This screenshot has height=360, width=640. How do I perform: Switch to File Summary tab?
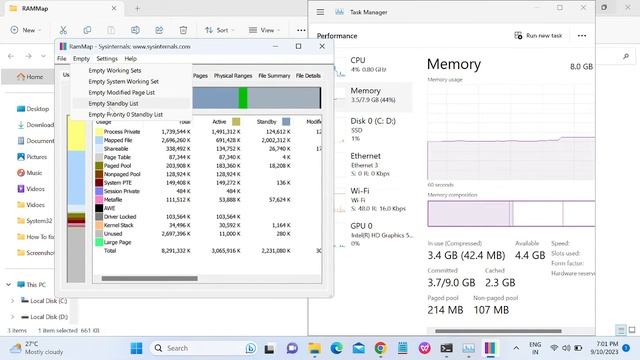(x=274, y=76)
